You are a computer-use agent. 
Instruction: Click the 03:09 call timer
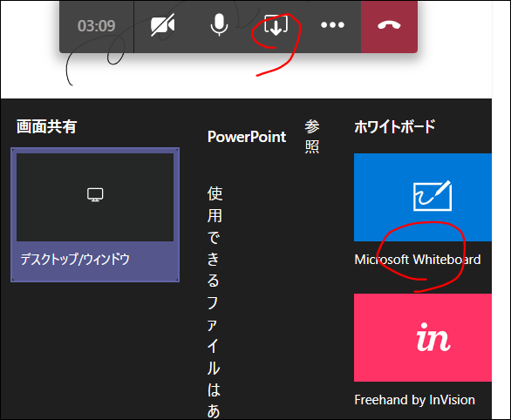click(97, 26)
